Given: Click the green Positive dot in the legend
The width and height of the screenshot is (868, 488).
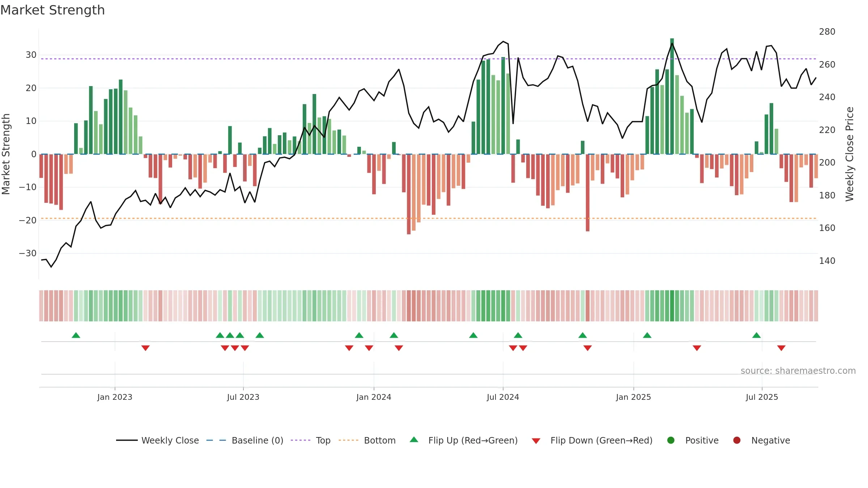Looking at the screenshot, I should 671,440.
